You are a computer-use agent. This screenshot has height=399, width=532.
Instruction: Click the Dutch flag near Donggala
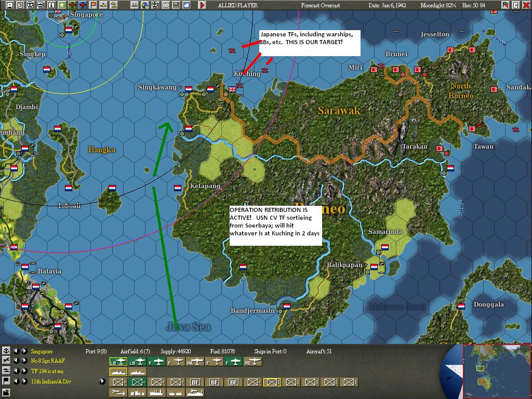click(x=461, y=307)
